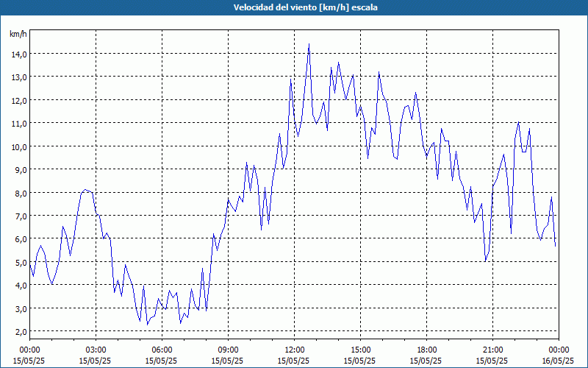Click the 12,0 y-axis label
Image resolution: width=588 pixels, height=368 pixels.
(x=19, y=100)
